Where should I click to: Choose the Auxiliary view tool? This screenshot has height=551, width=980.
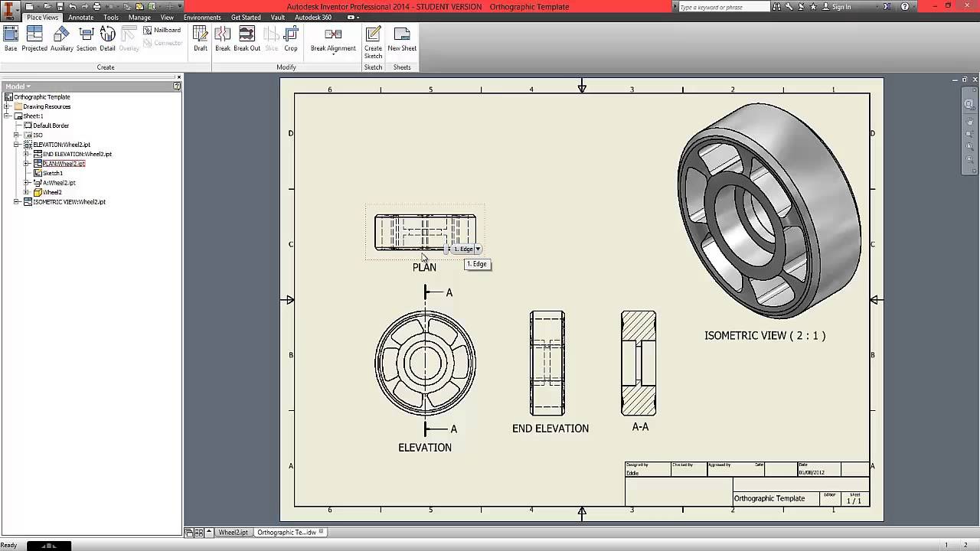[61, 37]
